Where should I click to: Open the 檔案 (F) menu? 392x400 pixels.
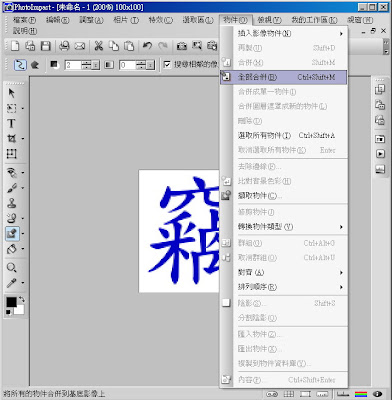(x=24, y=20)
